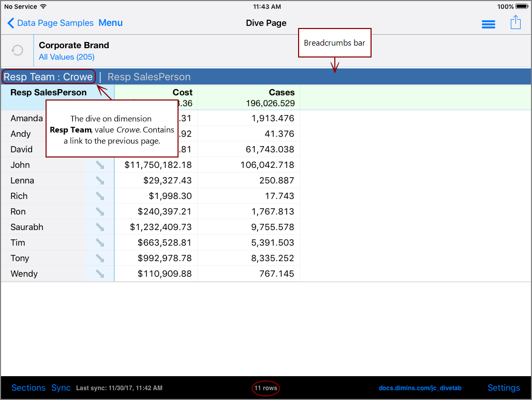This screenshot has height=400, width=532.
Task: Click the Resp SalesPerson breadcrumb
Action: [149, 77]
